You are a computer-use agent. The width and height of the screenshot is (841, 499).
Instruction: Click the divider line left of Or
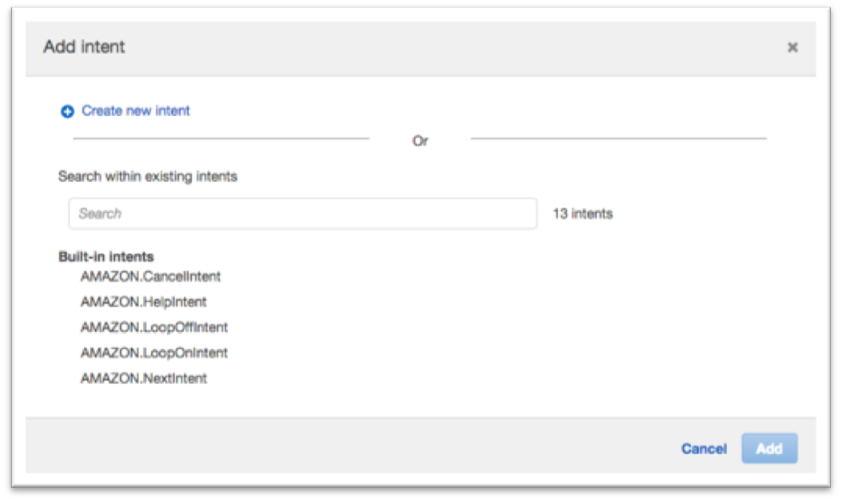click(x=222, y=138)
